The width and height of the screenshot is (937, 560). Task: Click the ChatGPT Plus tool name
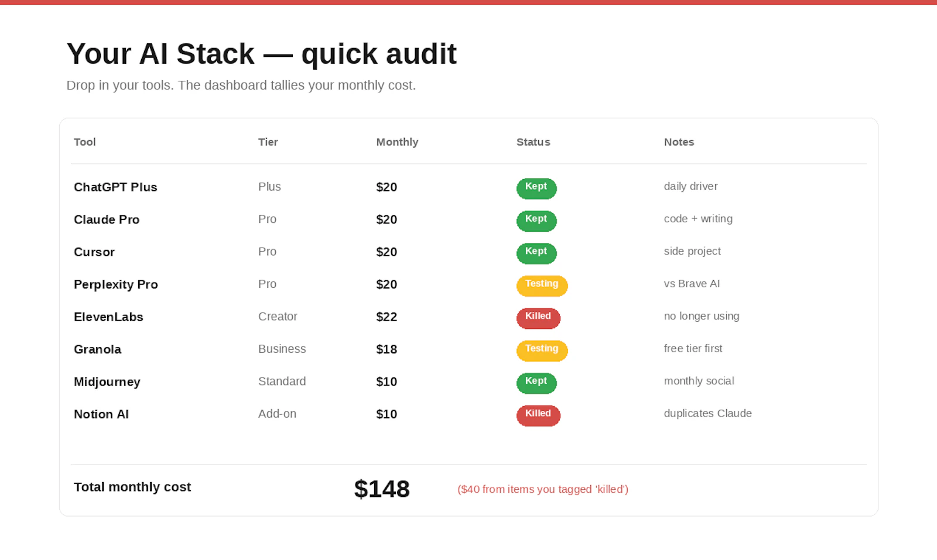click(115, 187)
